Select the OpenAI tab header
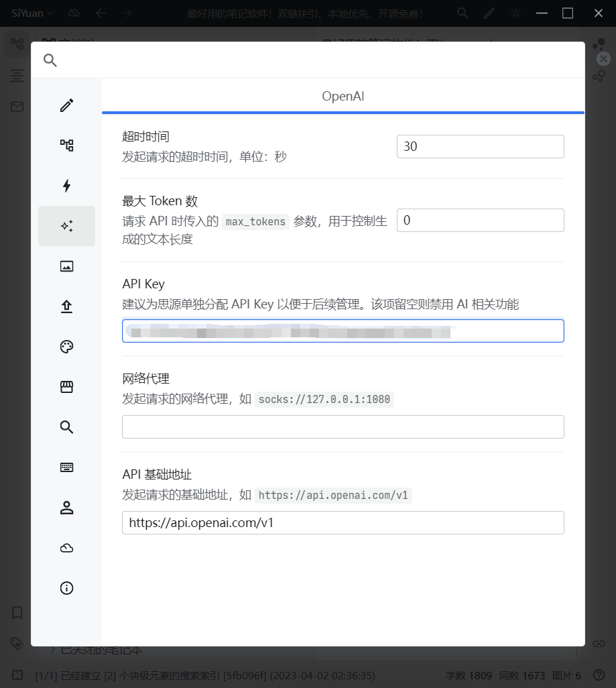The height and width of the screenshot is (688, 616). (343, 97)
